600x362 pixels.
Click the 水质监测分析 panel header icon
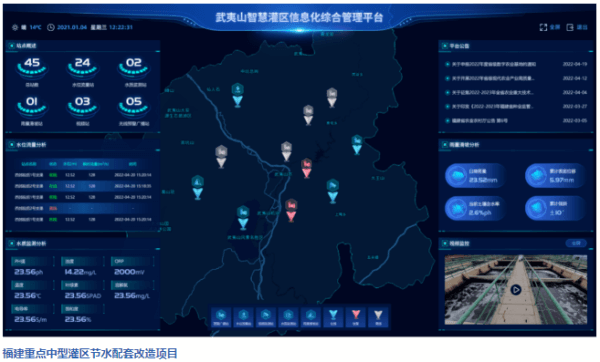pyautogui.click(x=11, y=243)
